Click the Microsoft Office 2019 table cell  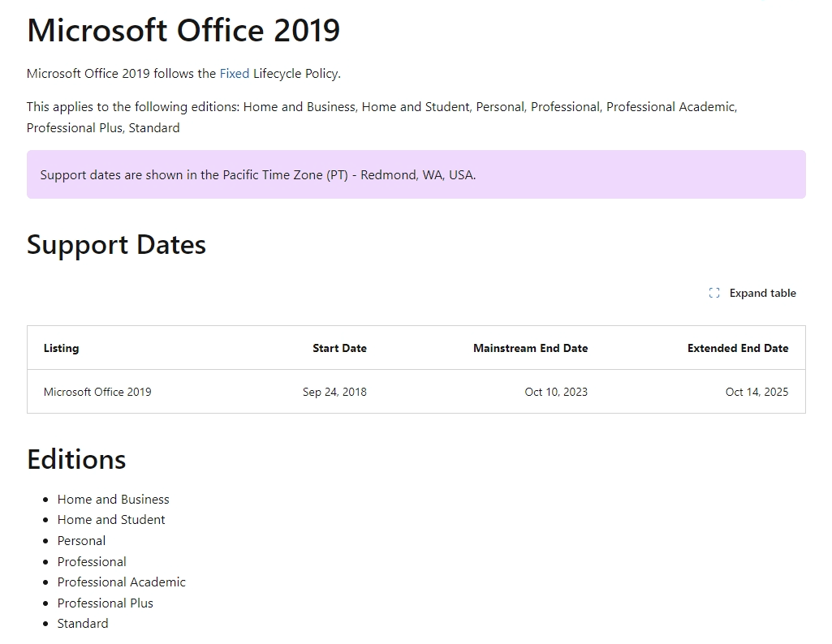pyautogui.click(x=97, y=392)
